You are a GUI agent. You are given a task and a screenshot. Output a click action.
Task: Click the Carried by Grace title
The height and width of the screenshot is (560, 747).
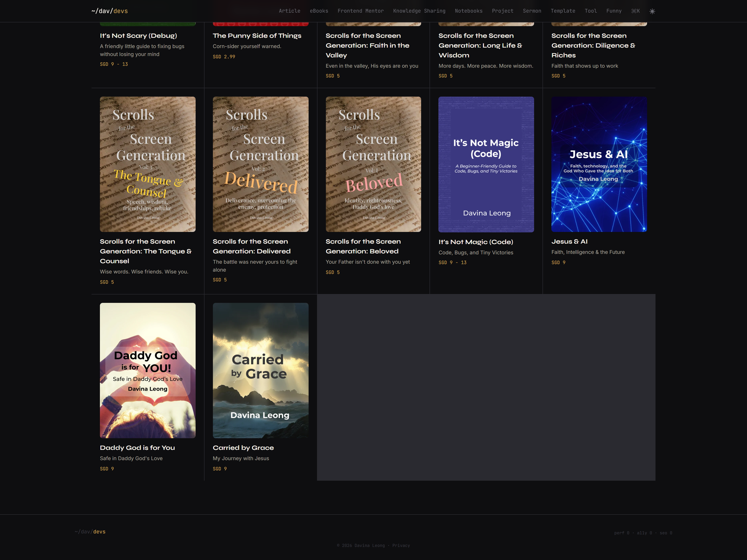[243, 448]
